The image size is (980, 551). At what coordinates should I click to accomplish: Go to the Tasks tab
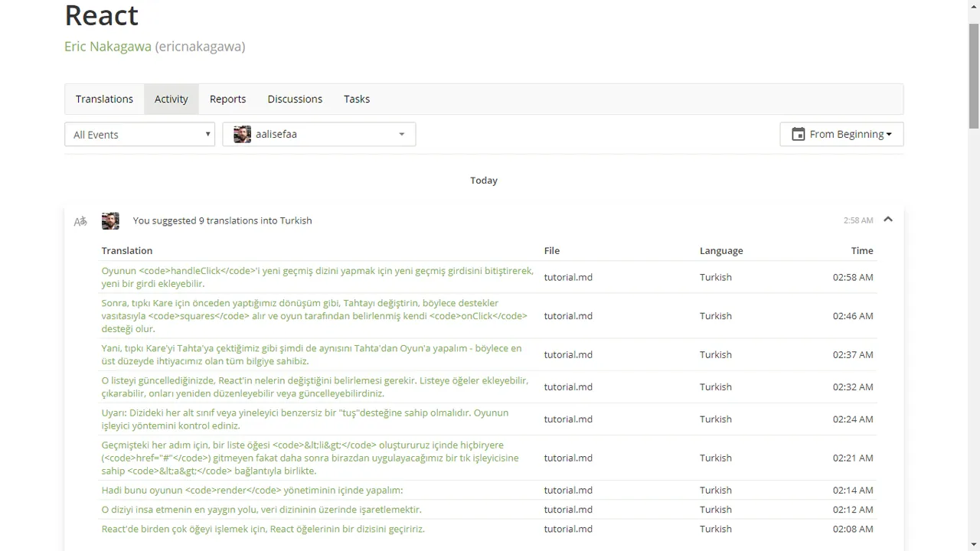357,99
